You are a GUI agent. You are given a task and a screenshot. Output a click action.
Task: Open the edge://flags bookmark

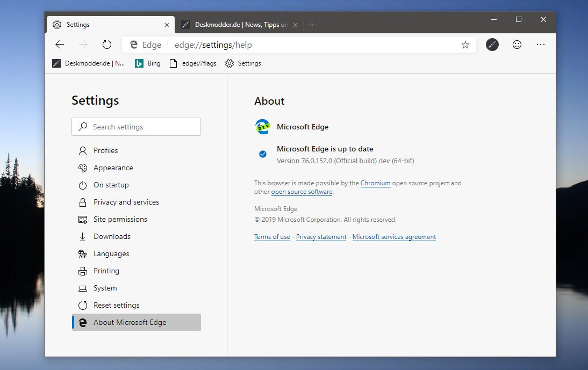pos(193,63)
